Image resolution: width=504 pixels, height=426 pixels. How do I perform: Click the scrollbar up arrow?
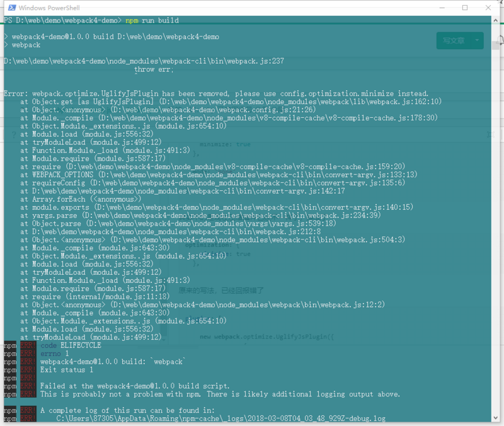tap(495, 20)
